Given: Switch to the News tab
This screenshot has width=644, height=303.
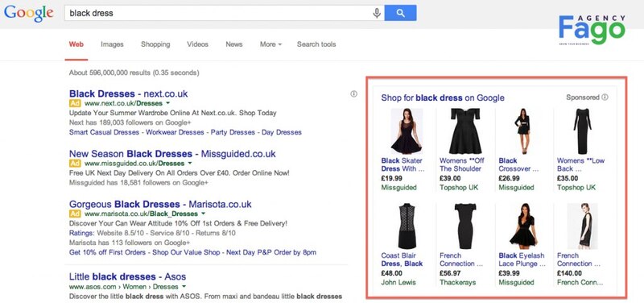Looking at the screenshot, I should pos(234,44).
